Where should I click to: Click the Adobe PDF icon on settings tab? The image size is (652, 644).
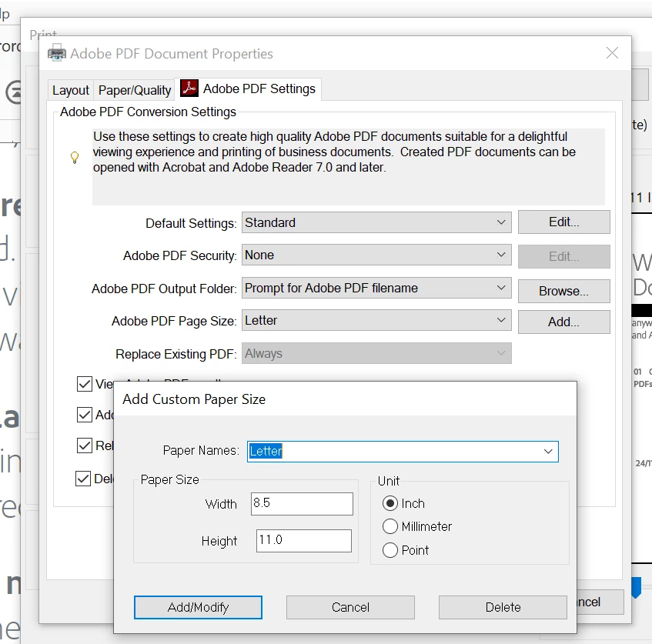tap(189, 88)
